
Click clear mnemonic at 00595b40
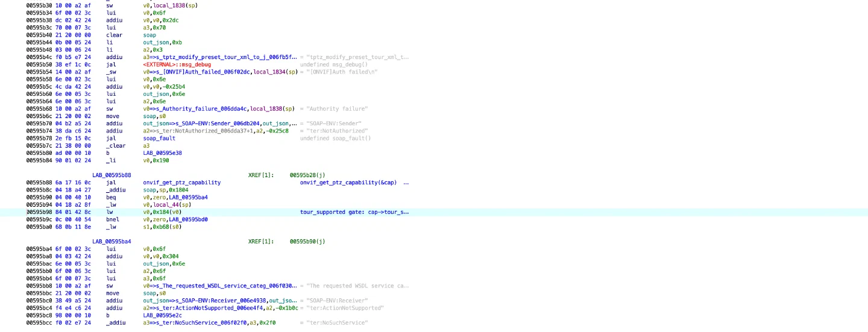point(114,35)
